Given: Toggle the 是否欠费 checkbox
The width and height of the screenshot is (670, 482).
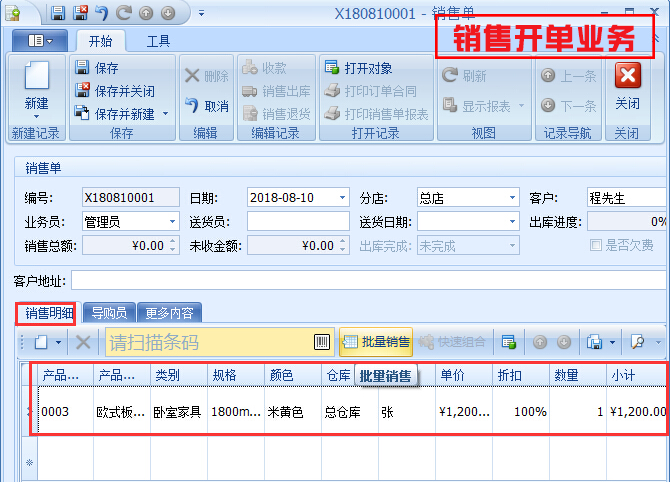Looking at the screenshot, I should pos(597,245).
